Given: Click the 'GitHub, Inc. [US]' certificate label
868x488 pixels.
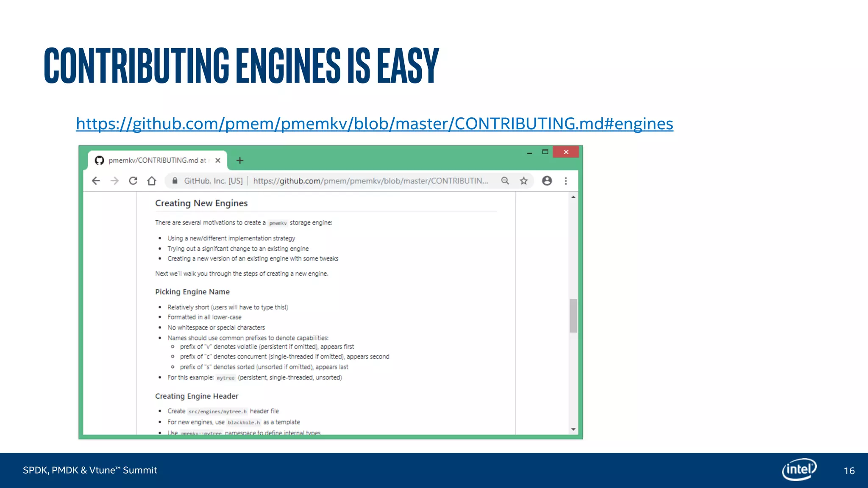Looking at the screenshot, I should click(213, 181).
